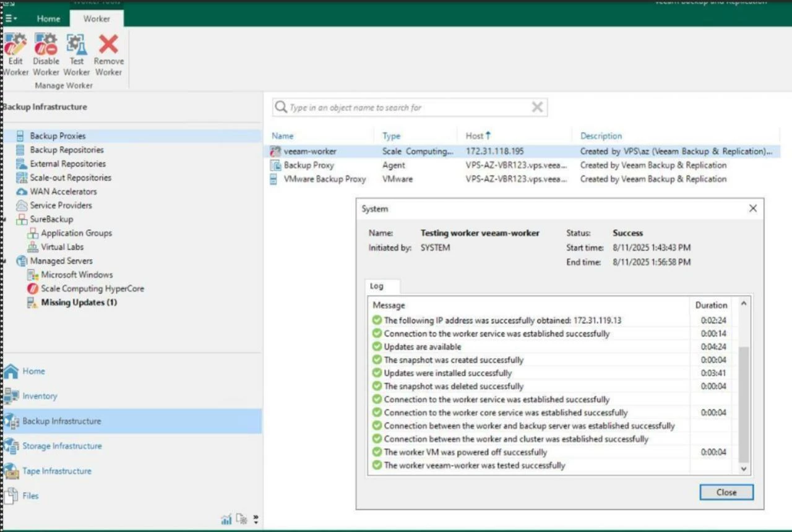This screenshot has width=792, height=532.
Task: Expand the navigation pane overflow chevron
Action: tap(256, 519)
